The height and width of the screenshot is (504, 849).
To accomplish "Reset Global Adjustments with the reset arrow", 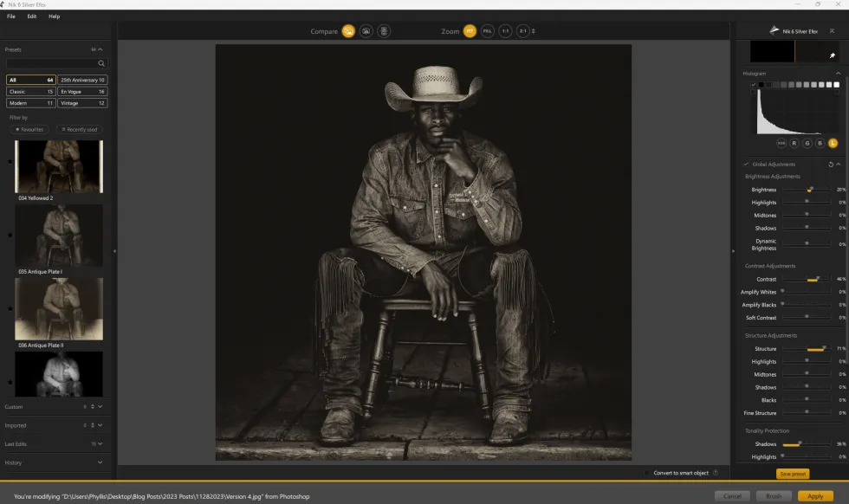I will (x=831, y=164).
